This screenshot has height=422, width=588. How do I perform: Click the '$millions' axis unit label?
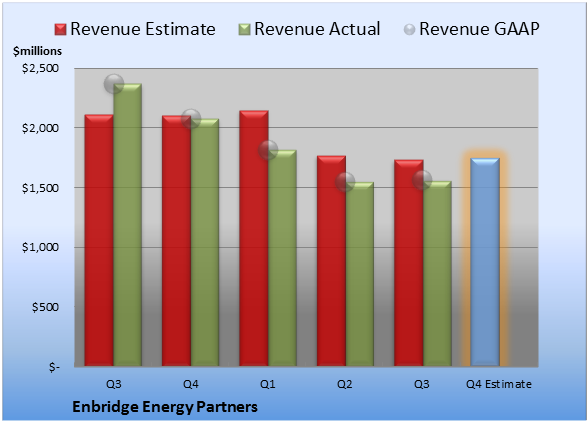pyautogui.click(x=37, y=51)
